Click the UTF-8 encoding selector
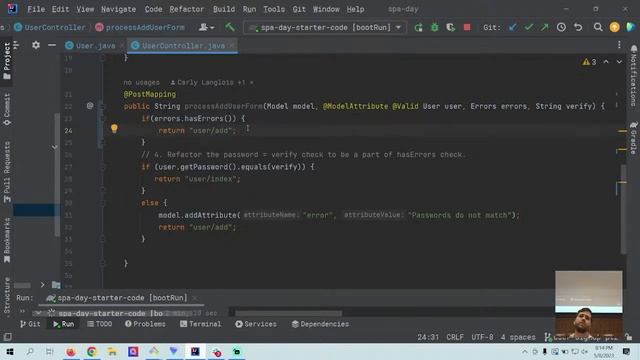640x360 pixels. click(x=482, y=337)
